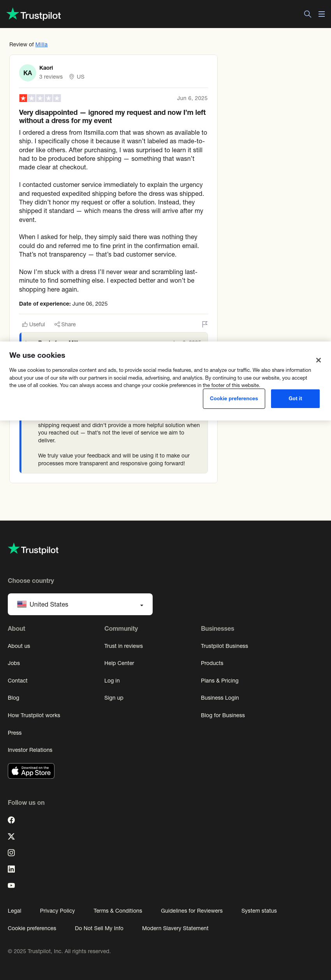The image size is (331, 980).
Task: Open Trustpilot Instagram icon
Action: coord(11,853)
